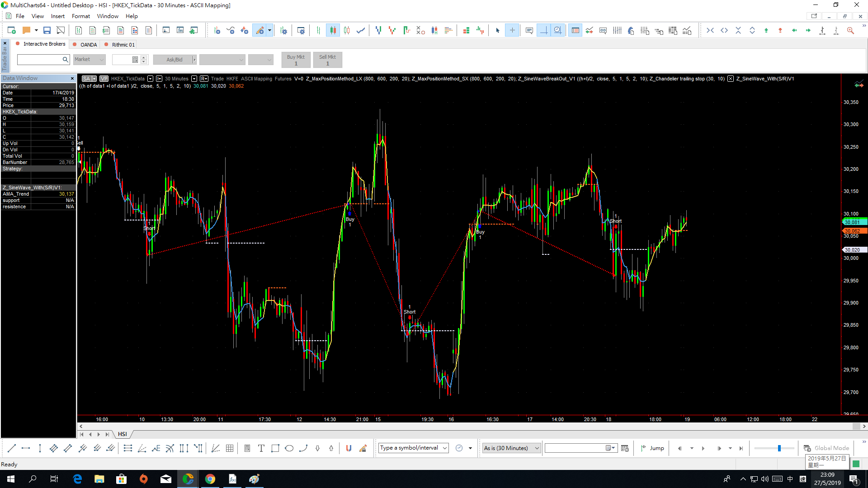Click the Sell Mkt button
Screen dimensions: 868x488
(x=327, y=60)
